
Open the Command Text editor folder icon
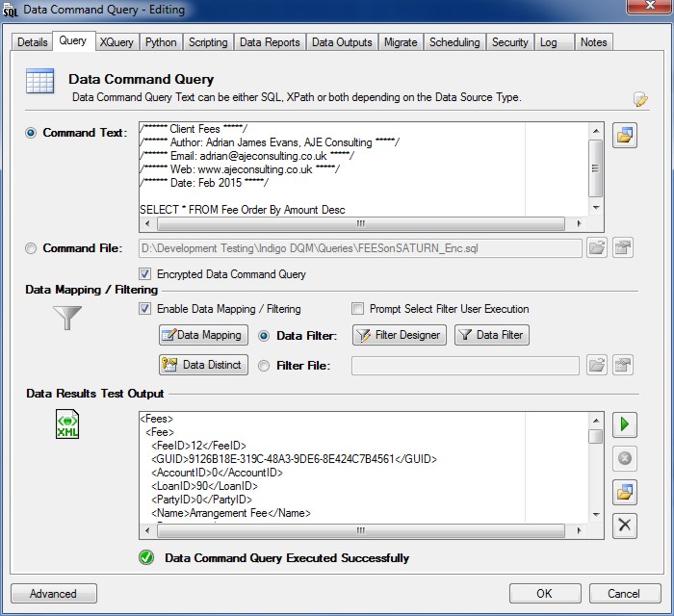(x=624, y=135)
